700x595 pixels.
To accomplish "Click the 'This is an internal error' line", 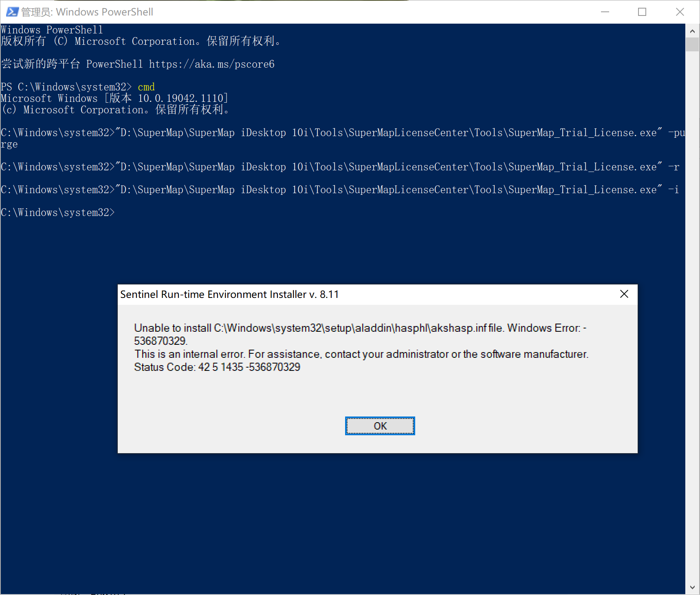I will tap(361, 354).
